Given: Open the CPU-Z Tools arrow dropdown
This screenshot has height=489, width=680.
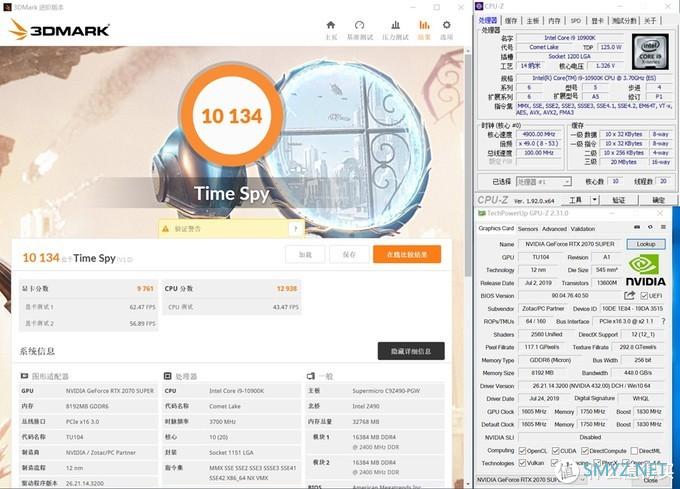Looking at the screenshot, I should click(x=595, y=200).
